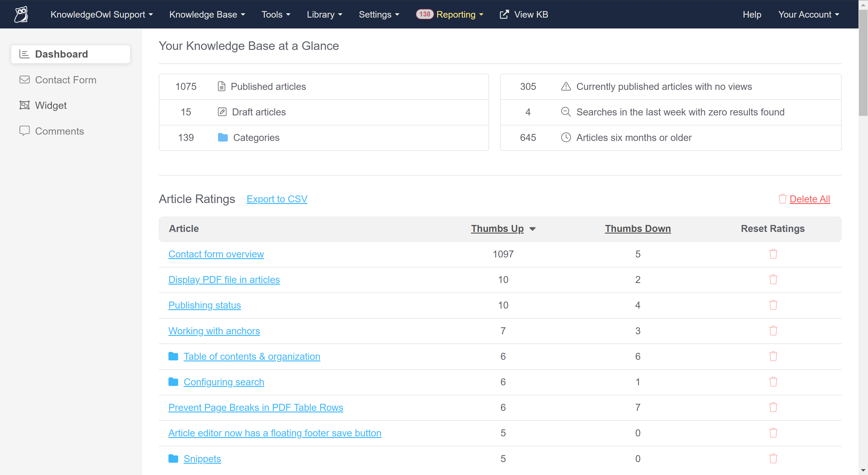Click trash icon for Publishing status row
This screenshot has height=475, width=868.
click(x=773, y=305)
